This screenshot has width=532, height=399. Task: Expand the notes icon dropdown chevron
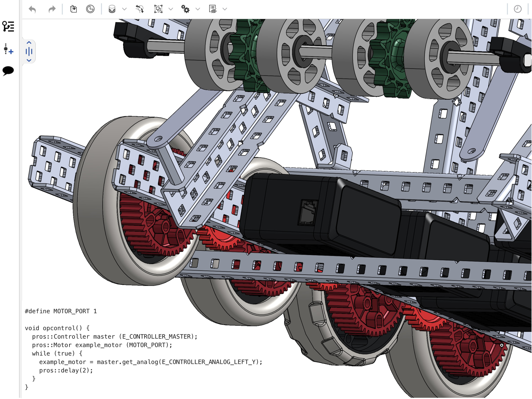point(225,9)
